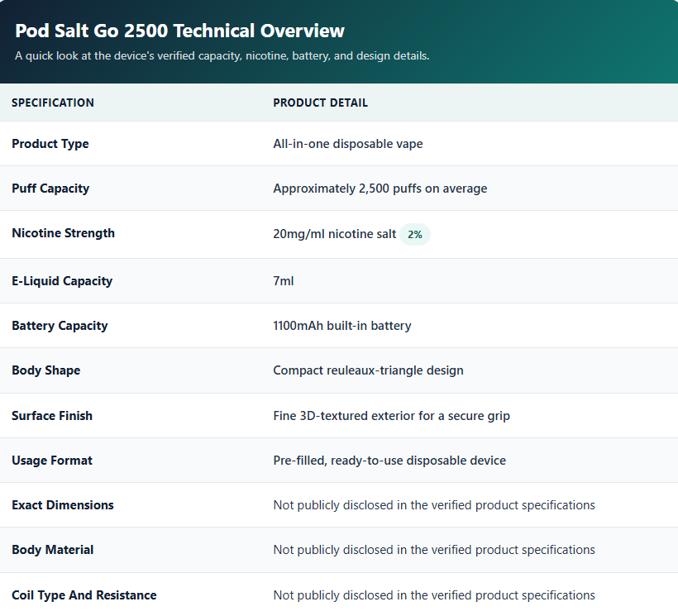Select the 'Surface Finish' row label
Screen dimensions: 678x616
click(52, 416)
